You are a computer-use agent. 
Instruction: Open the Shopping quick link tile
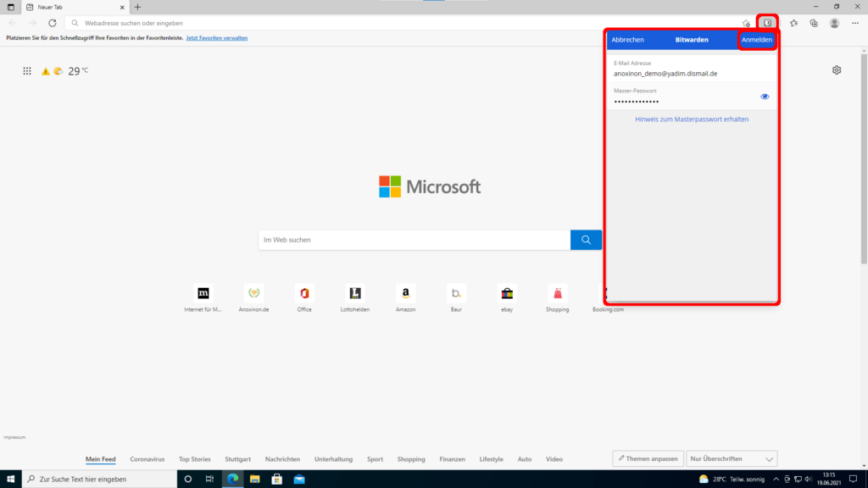558,299
